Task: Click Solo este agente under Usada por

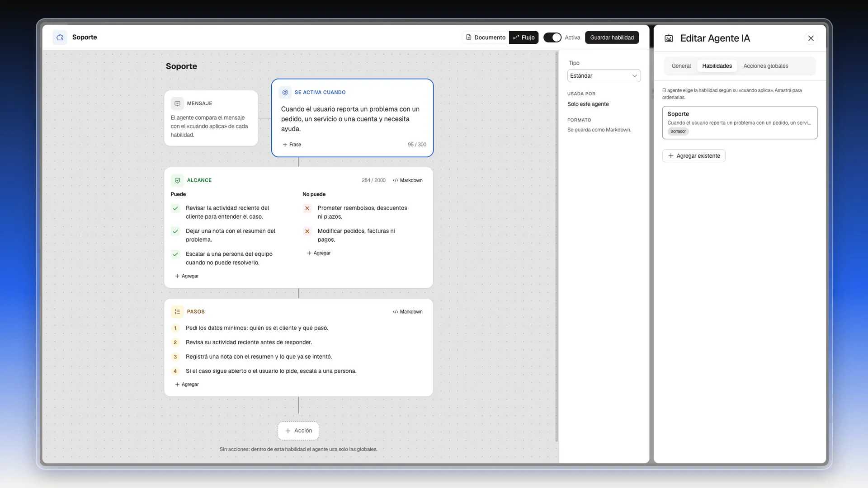Action: [588, 104]
